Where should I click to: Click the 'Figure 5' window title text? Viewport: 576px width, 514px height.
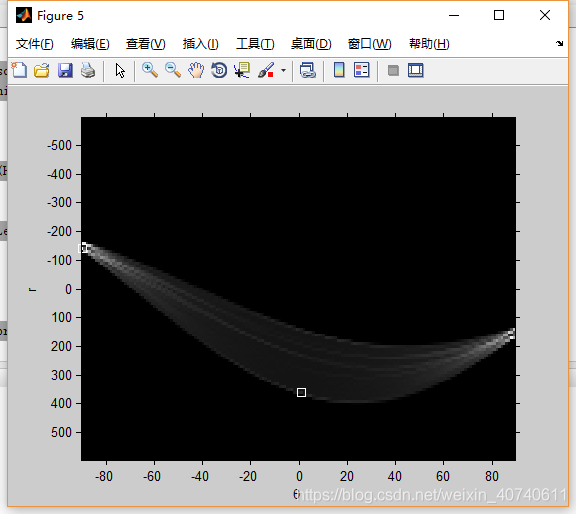point(60,16)
